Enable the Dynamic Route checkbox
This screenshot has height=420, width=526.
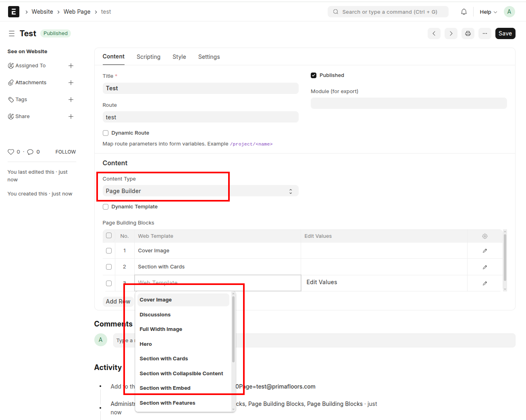pos(106,133)
